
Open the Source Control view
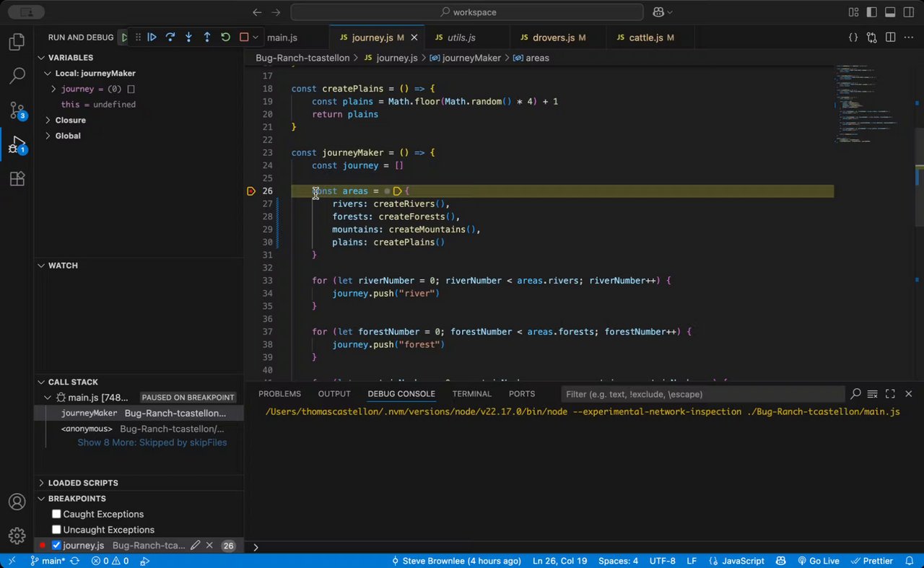tap(17, 110)
